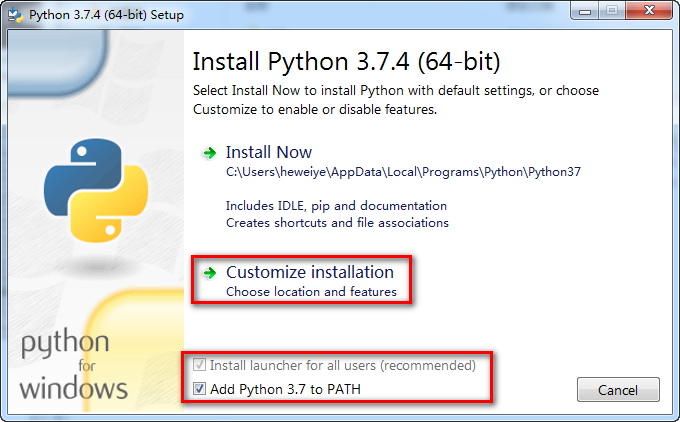Screen dimensions: 680x422
Task: Click the green arrow beside Customize installation
Action: click(x=209, y=272)
